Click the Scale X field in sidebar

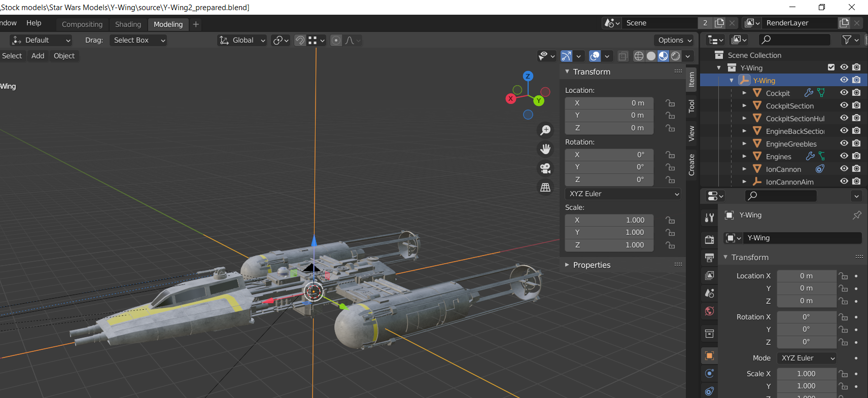(609, 220)
